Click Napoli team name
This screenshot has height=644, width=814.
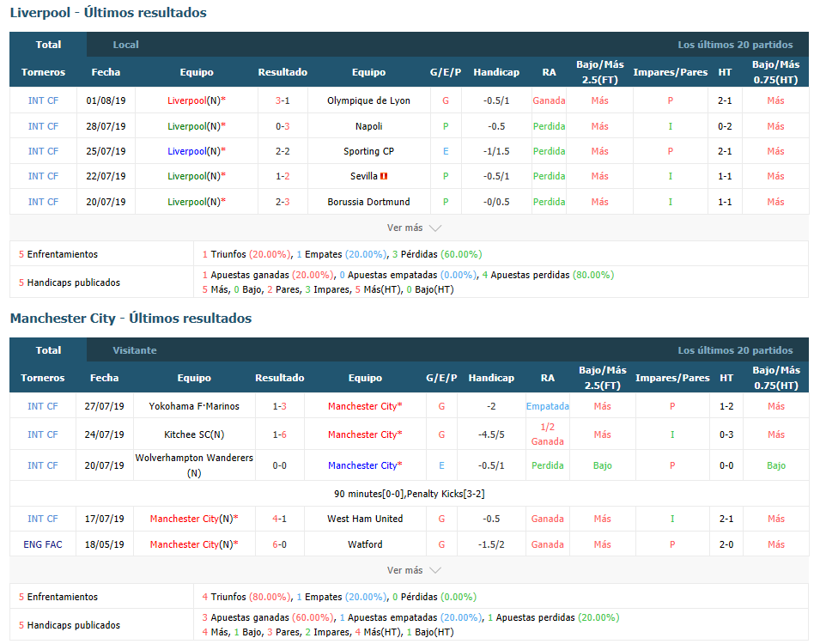click(x=368, y=126)
